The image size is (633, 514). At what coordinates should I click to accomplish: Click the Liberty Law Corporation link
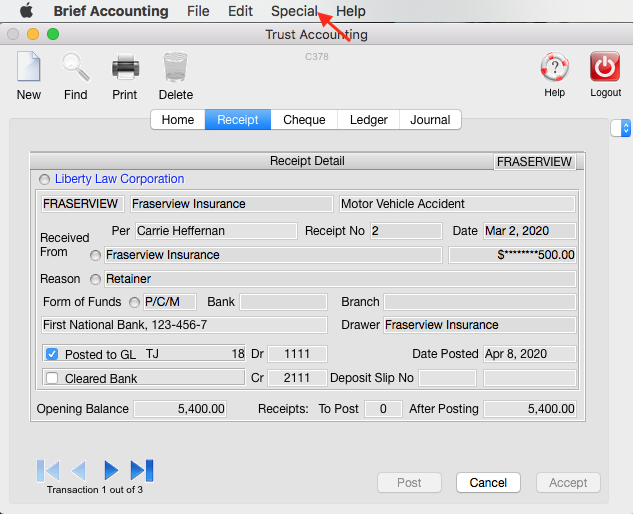(x=119, y=179)
